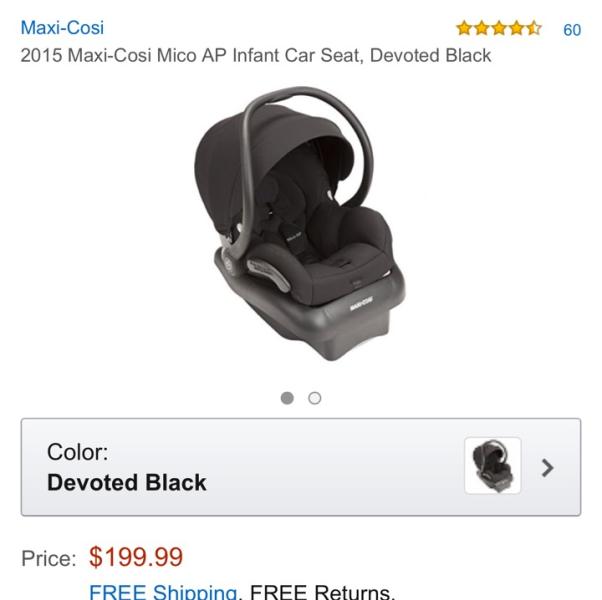Tap the Color: label in selector
The width and height of the screenshot is (602, 600).
[x=78, y=452]
